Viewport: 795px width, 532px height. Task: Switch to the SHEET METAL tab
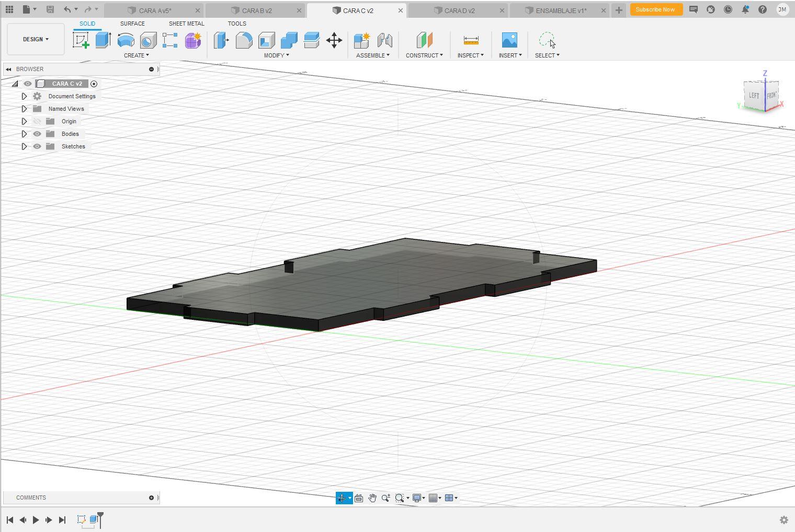click(186, 24)
